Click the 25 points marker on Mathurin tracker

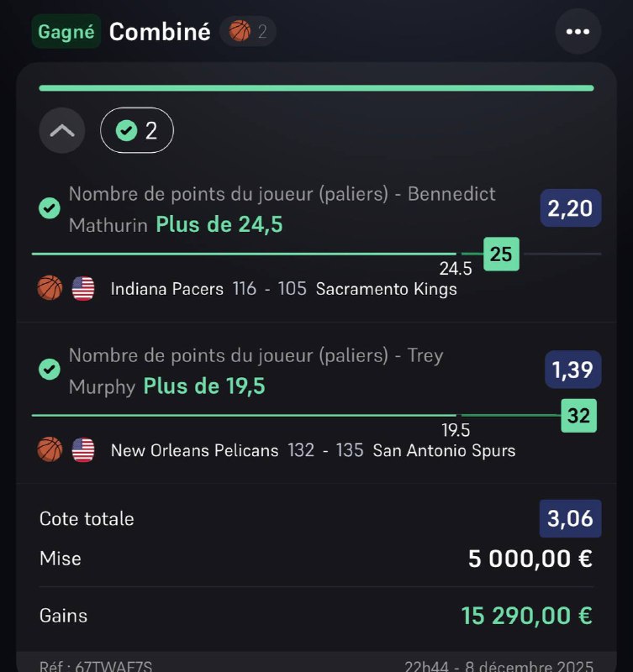pos(501,254)
